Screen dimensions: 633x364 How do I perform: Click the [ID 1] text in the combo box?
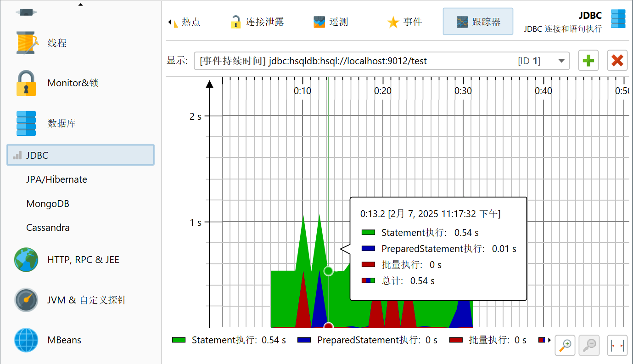tap(529, 61)
